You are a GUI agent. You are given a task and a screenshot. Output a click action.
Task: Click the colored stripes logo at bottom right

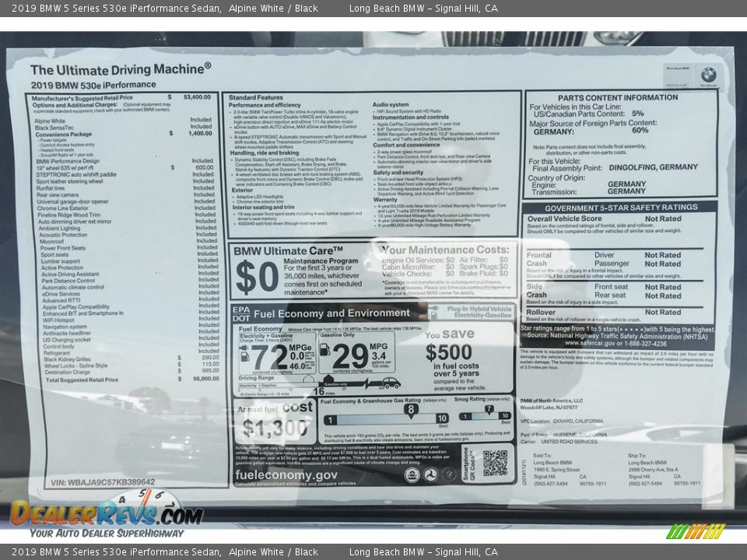[696, 531]
